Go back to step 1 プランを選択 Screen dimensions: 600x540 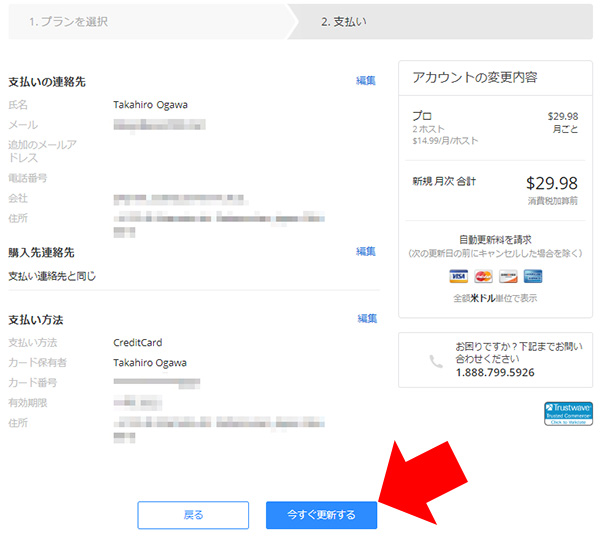pyautogui.click(x=68, y=21)
